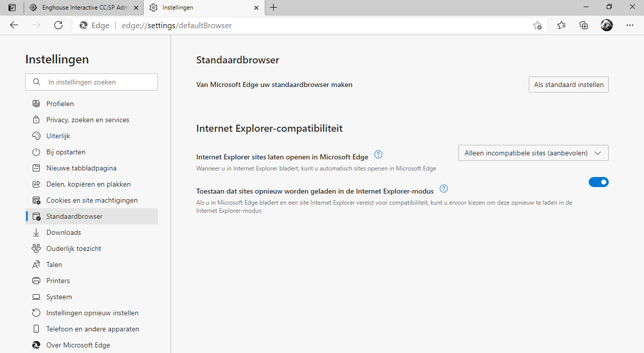Click help icon beside Internet Explorer-modus setting

pos(443,189)
